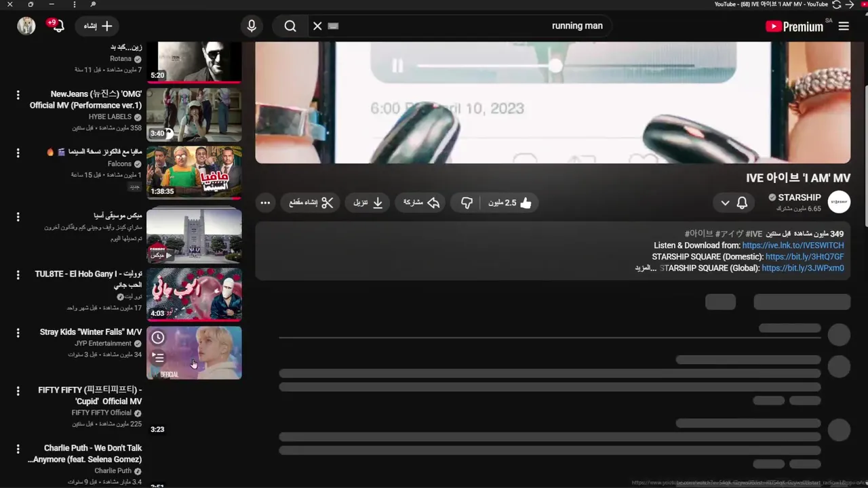
Task: Open options for Charlie Puth video
Action: point(18,449)
